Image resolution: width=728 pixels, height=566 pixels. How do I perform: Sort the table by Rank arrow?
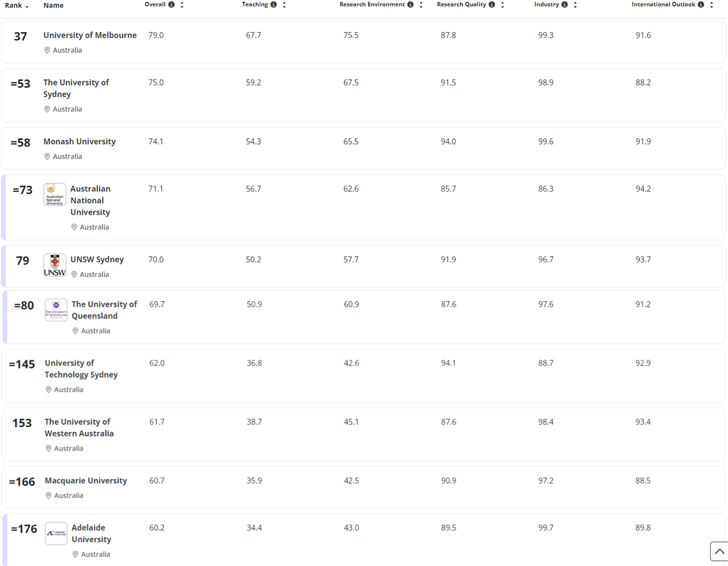27,6
